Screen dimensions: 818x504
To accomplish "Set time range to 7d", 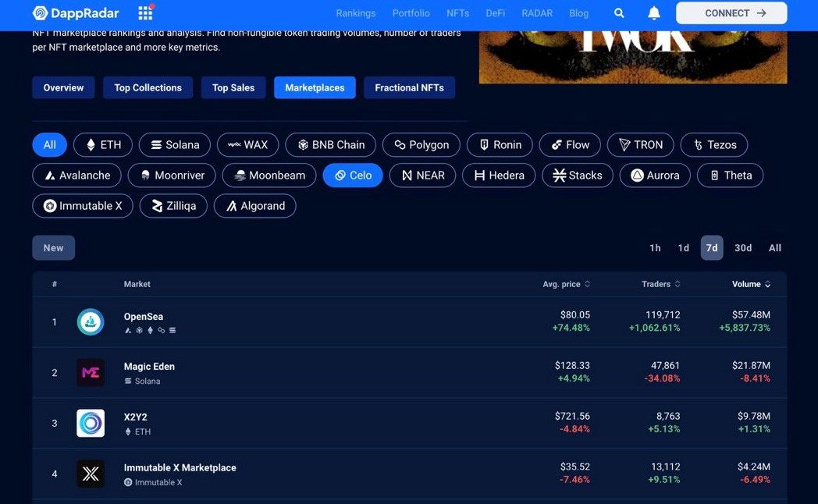I will click(712, 248).
